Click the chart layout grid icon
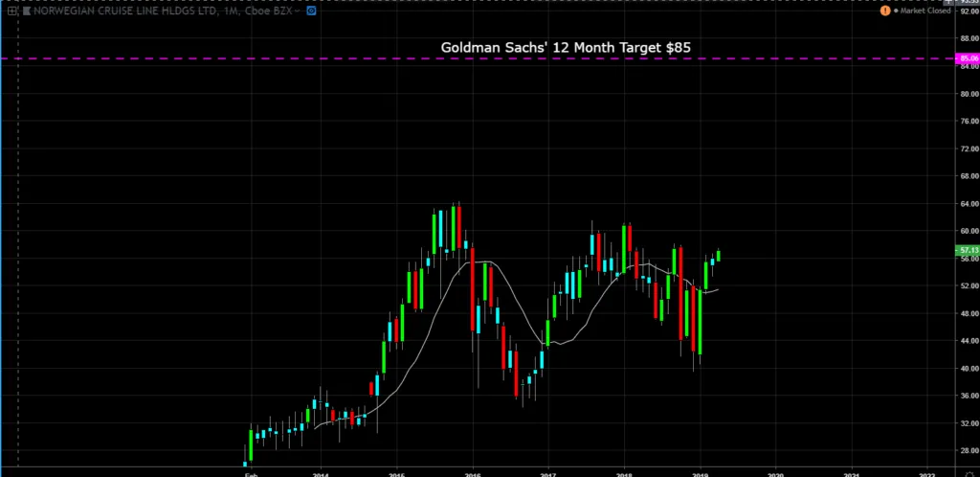This screenshot has width=980, height=477. pos(11,11)
